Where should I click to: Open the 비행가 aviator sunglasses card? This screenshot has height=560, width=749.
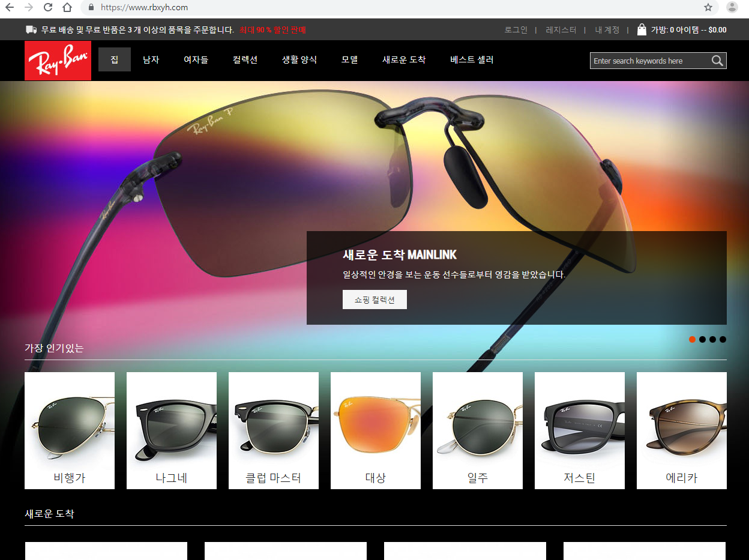[70, 430]
